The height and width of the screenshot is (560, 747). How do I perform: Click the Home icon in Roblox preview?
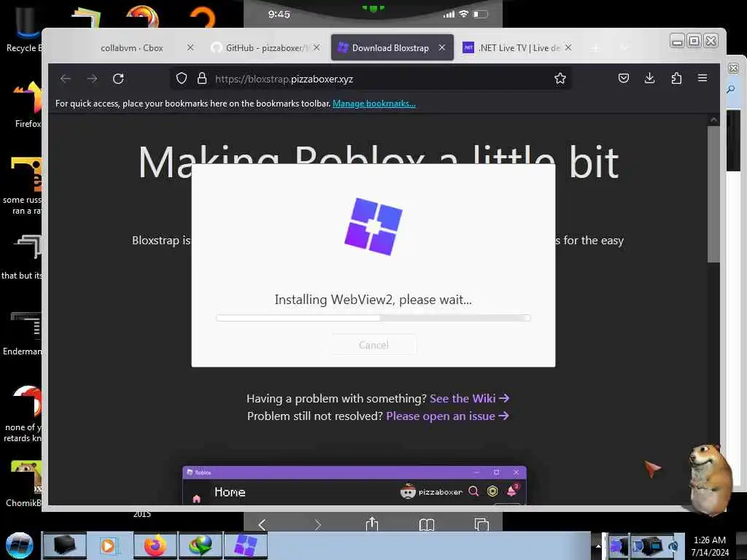click(196, 498)
